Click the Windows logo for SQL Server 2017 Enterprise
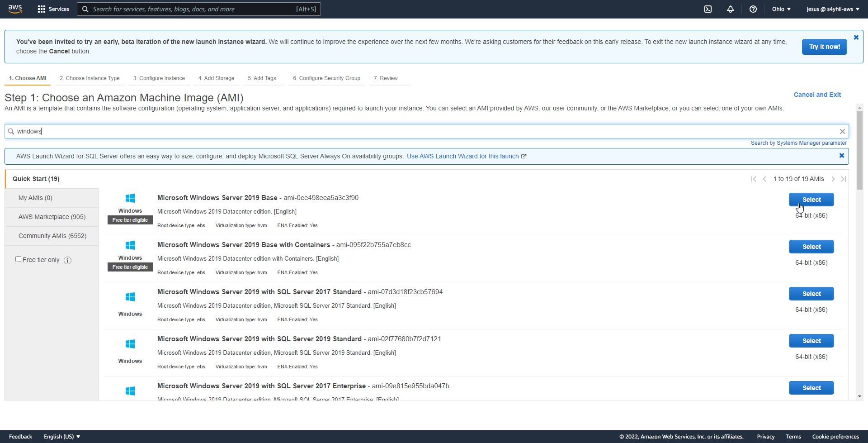The image size is (868, 443). click(130, 391)
